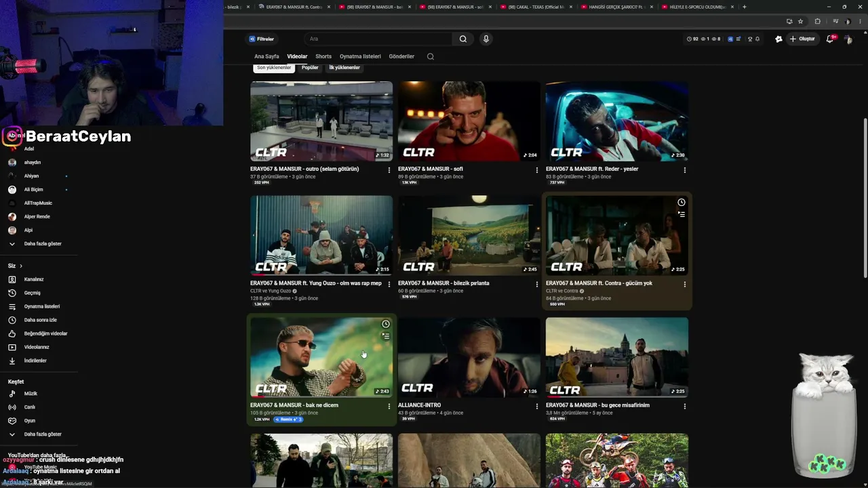Open options menu for bu gece misafirinim

[x=685, y=407]
